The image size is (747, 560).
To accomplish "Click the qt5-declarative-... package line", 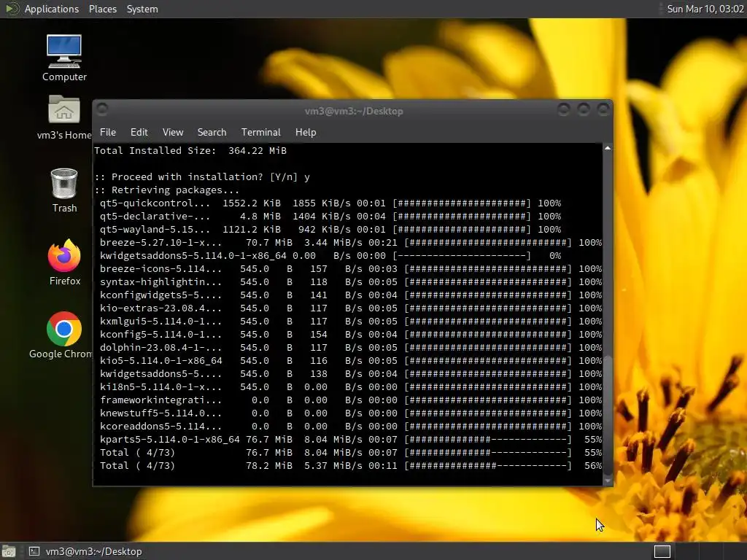I will click(x=330, y=216).
